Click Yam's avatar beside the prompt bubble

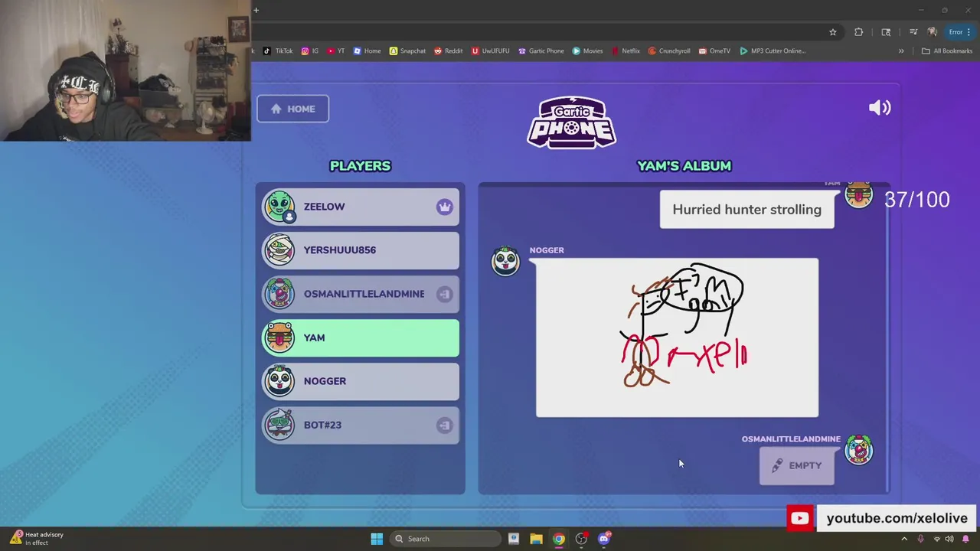point(858,195)
